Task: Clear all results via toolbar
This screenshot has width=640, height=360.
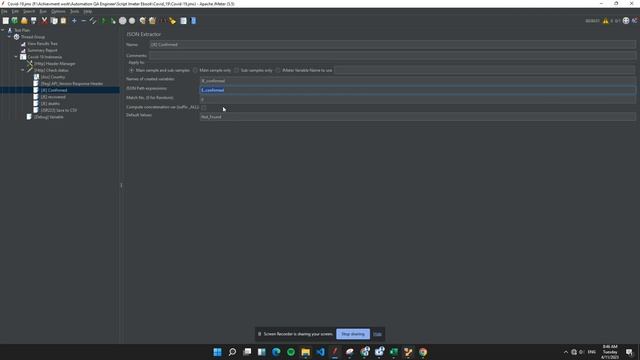Action: [152, 20]
